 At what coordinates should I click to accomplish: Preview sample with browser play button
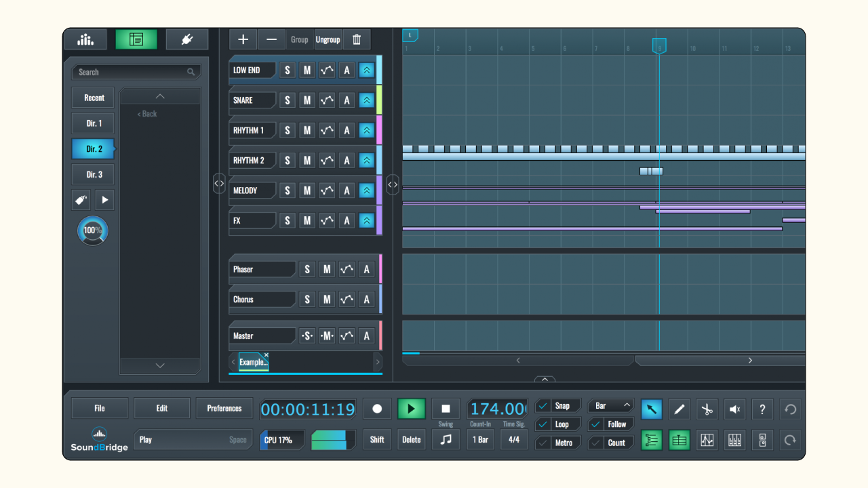click(x=104, y=200)
